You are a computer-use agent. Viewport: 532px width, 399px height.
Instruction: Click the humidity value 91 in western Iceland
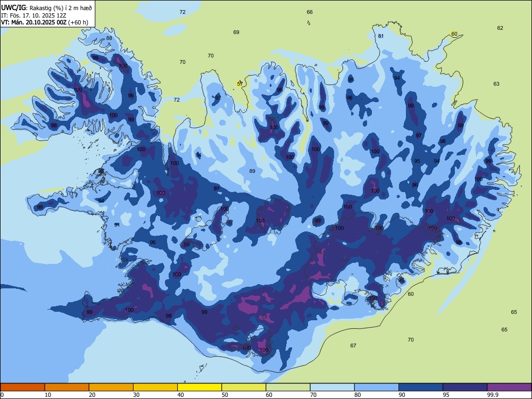pos(117,225)
